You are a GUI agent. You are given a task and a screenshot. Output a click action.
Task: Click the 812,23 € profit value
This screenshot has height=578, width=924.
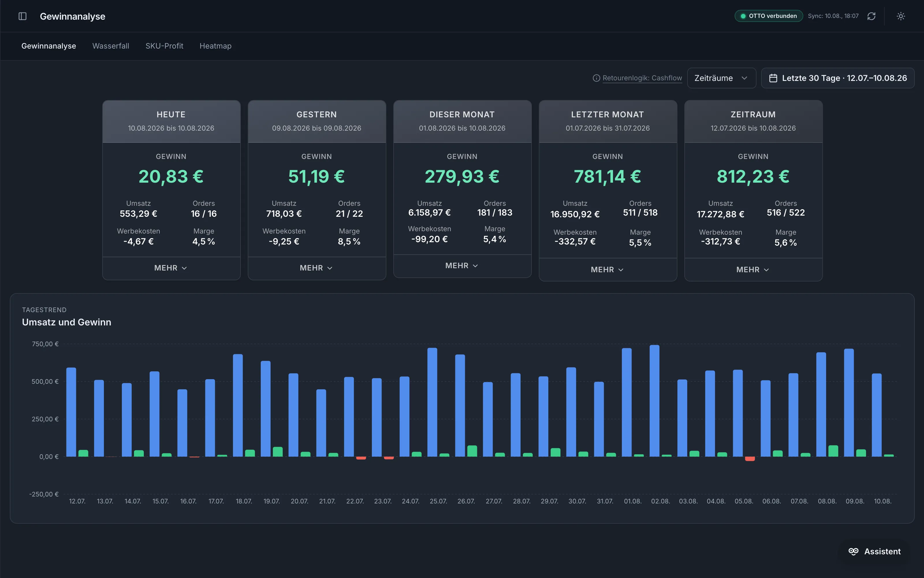[x=753, y=177]
